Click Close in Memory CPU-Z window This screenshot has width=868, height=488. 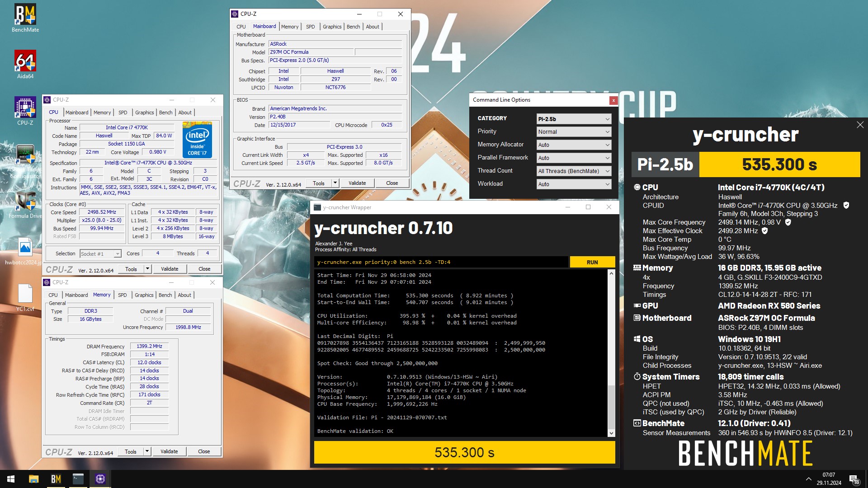click(204, 451)
